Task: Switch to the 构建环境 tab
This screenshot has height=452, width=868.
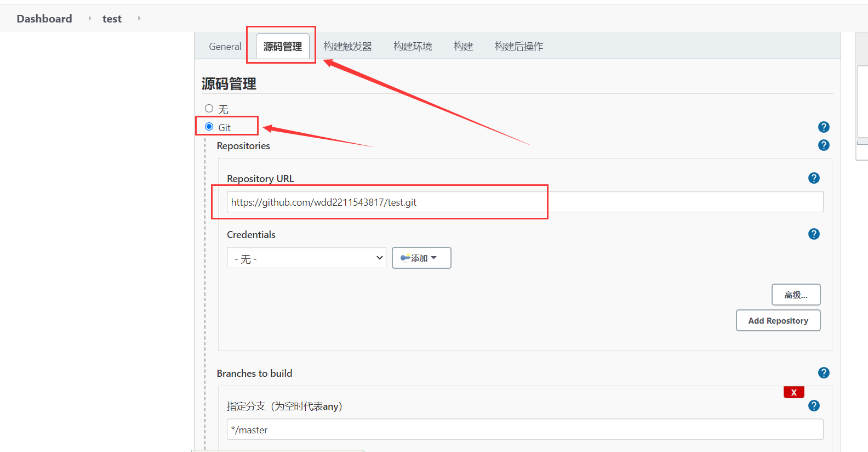Action: tap(413, 47)
